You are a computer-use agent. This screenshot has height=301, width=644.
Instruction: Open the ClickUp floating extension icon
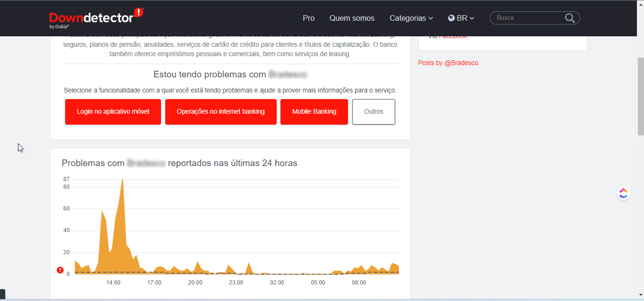(x=624, y=193)
